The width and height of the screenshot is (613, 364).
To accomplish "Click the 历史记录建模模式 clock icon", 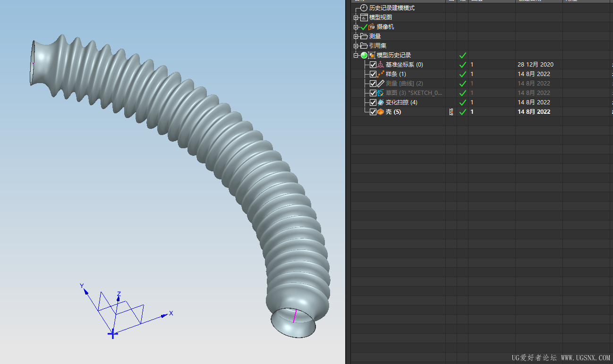I will [364, 8].
